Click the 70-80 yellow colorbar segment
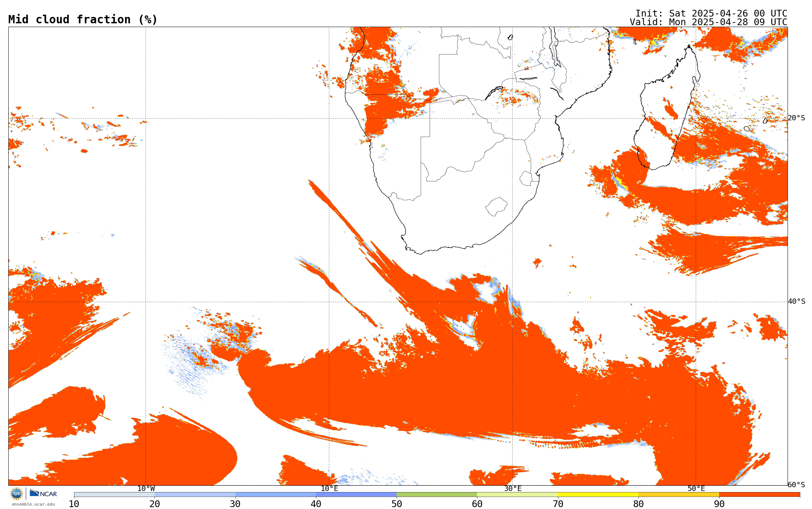 pos(598,495)
